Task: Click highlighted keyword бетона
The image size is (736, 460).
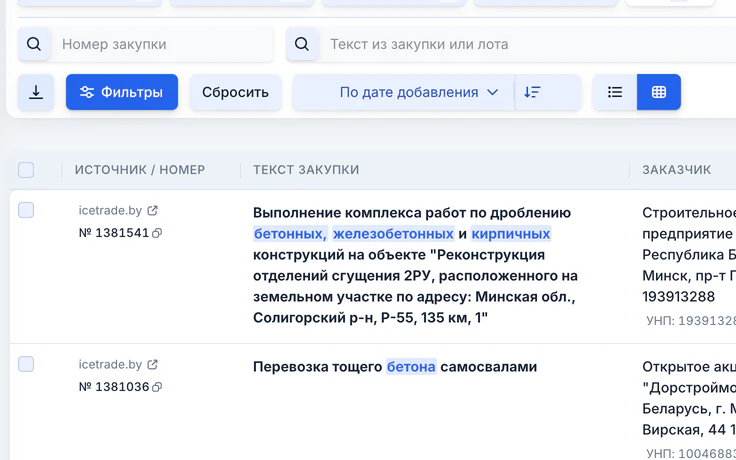Action: tap(411, 367)
